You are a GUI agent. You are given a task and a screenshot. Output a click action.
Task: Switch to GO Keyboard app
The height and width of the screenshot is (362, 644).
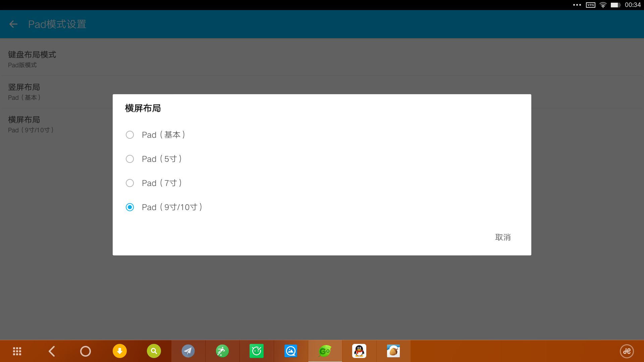pyautogui.click(x=325, y=351)
